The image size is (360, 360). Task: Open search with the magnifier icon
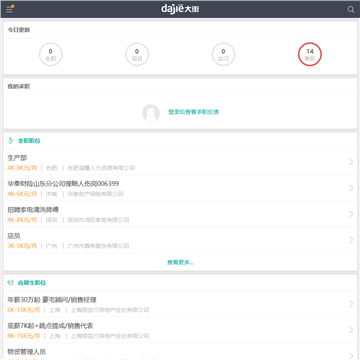tap(351, 9)
